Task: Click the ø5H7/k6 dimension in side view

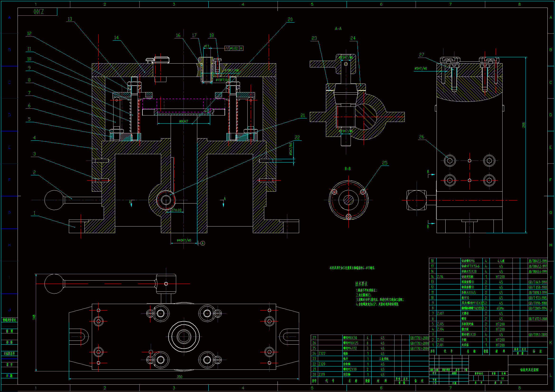Action: coord(421,68)
